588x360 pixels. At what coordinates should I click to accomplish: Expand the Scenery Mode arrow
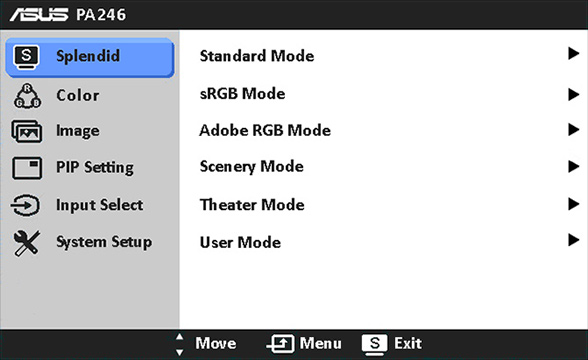tap(573, 166)
